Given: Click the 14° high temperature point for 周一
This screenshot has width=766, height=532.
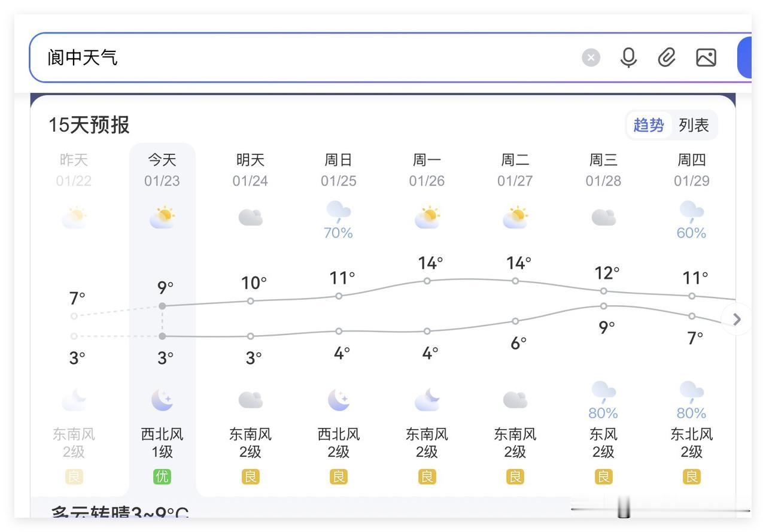Looking at the screenshot, I should tap(427, 281).
